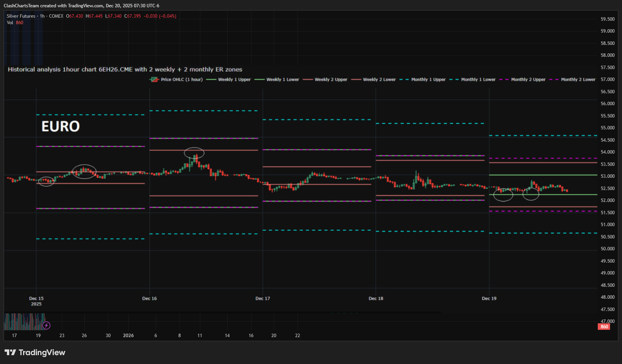The width and height of the screenshot is (622, 364).
Task: Hide the Weekly 1 Lower legend series
Action: tap(277, 79)
